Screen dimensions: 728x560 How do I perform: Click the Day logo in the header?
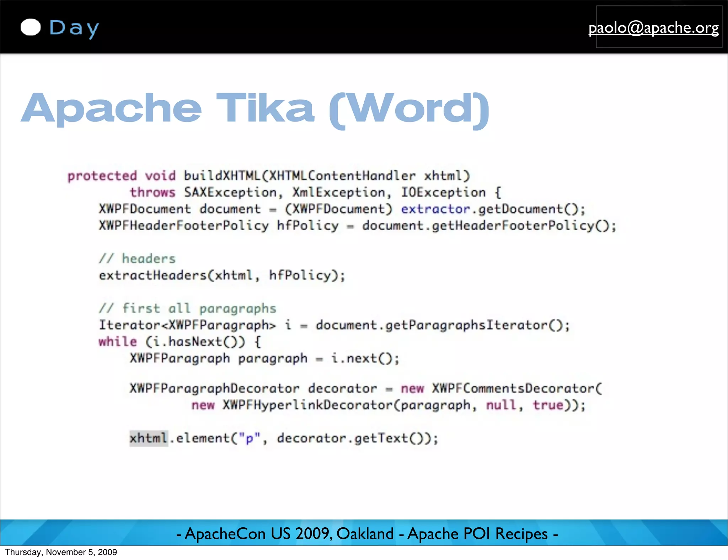pyautogui.click(x=60, y=28)
